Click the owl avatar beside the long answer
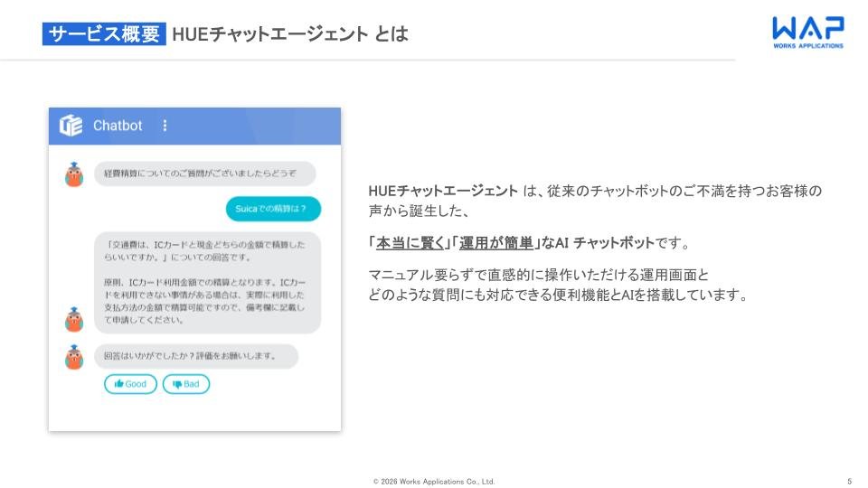 [73, 320]
